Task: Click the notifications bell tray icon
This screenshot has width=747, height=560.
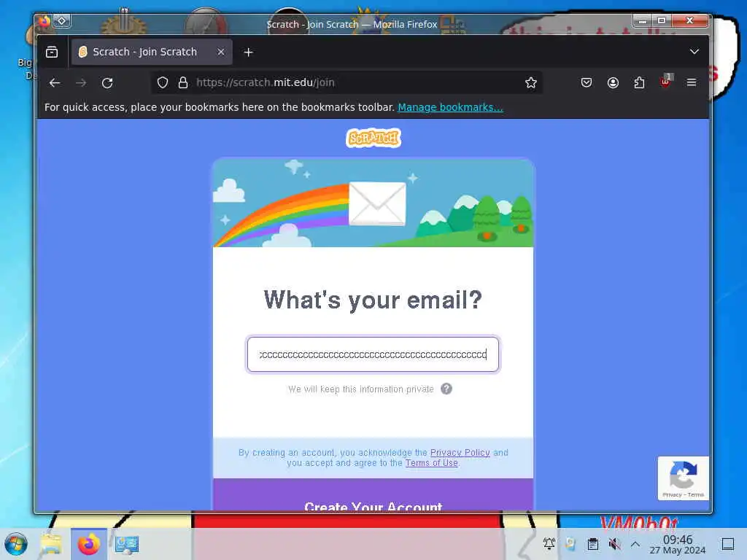Action: (x=549, y=543)
